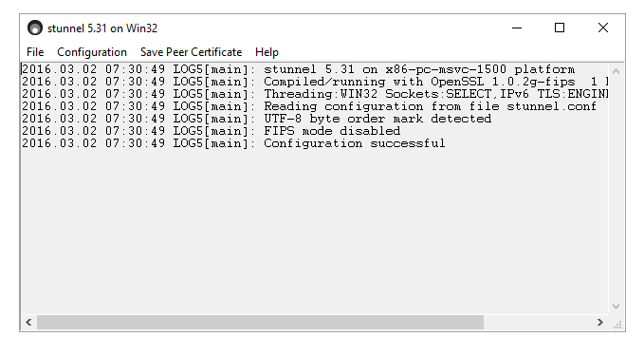The width and height of the screenshot is (644, 355).
Task: Open the Configuration menu
Action: (x=92, y=52)
